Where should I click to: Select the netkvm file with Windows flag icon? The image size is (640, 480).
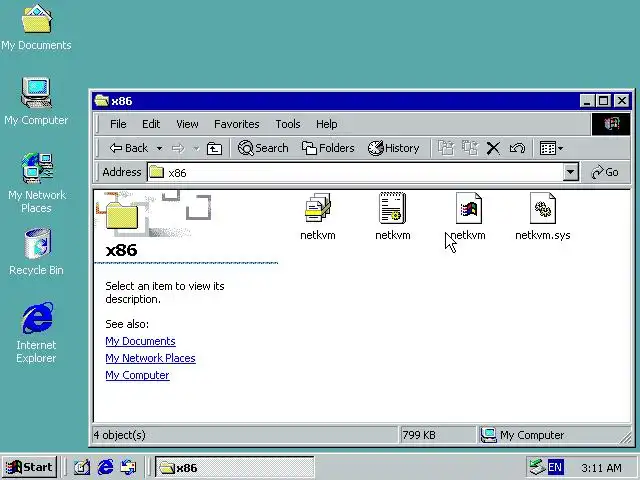(x=469, y=217)
